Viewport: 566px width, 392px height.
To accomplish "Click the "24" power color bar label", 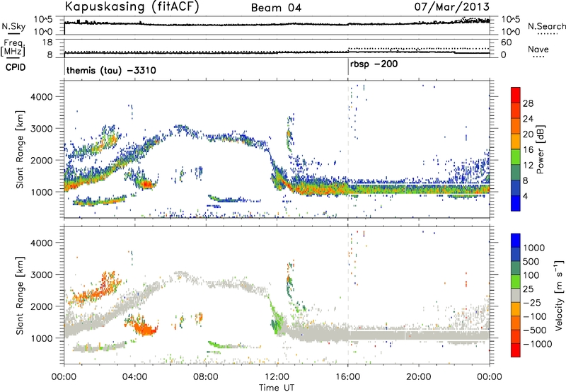I will (528, 119).
